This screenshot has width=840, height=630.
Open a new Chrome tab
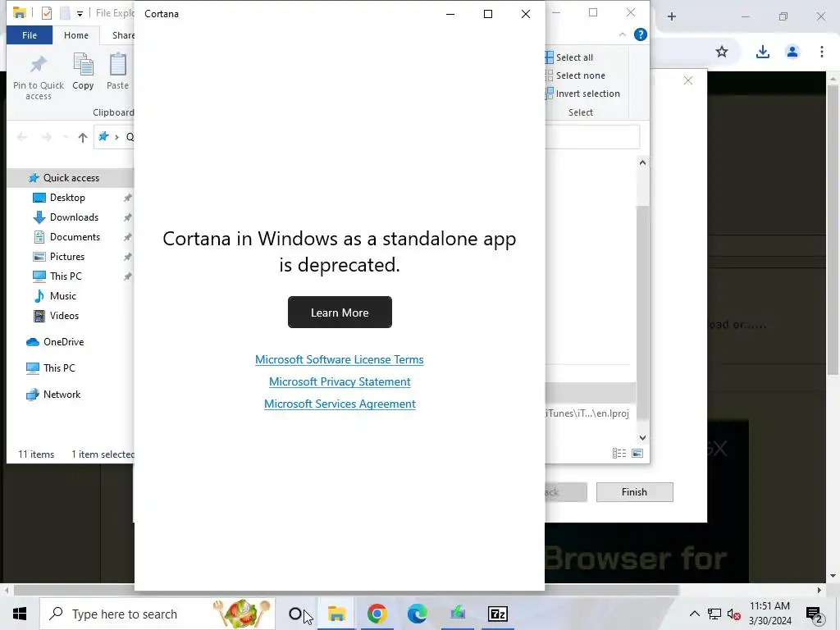point(672,16)
